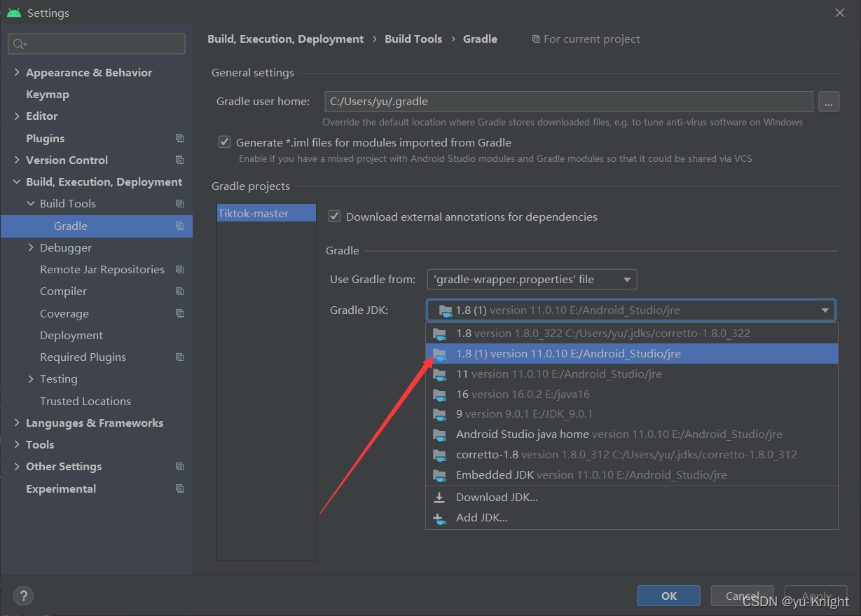This screenshot has height=616, width=861.
Task: Click JDK folder icon for 9 version 9.0.1
Action: [x=439, y=414]
